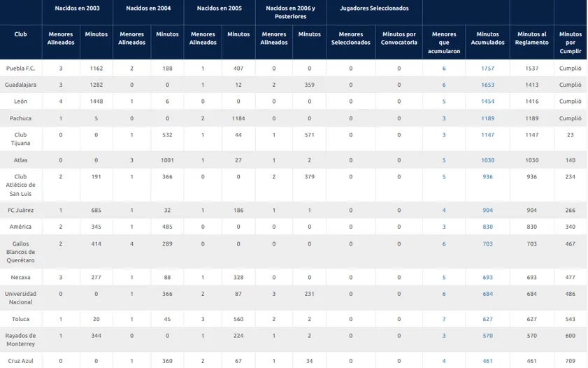Viewport: 588px width, 368px height.
Task: Open Gallos Blancos de Querétaro 703 link
Action: [x=487, y=243]
